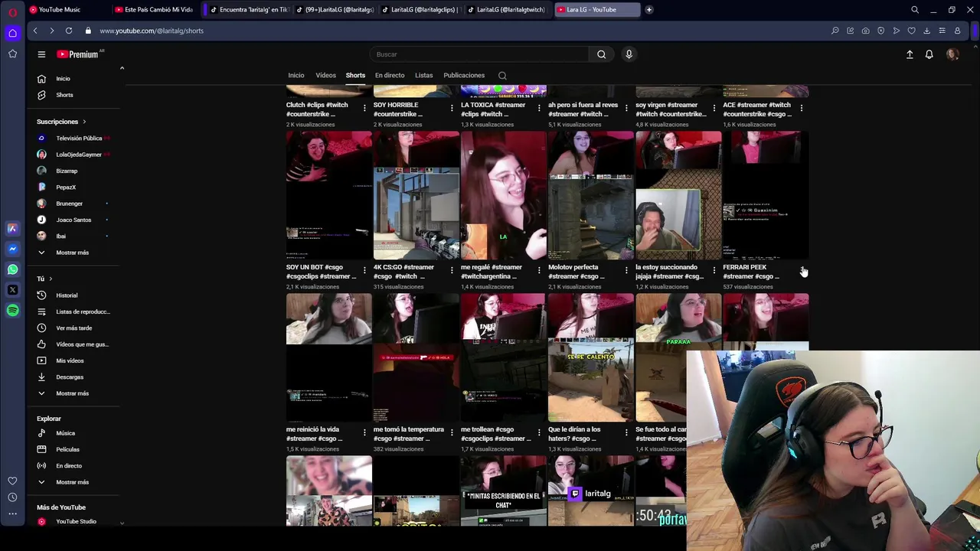The height and width of the screenshot is (551, 980).
Task: Open Descargas in sidebar
Action: point(69,377)
